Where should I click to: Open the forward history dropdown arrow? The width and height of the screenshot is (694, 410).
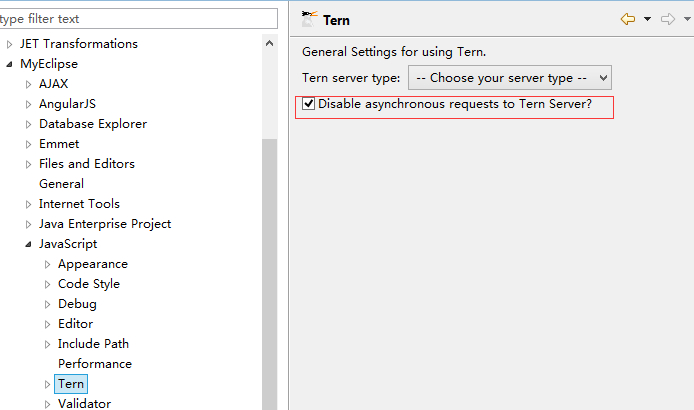(685, 19)
